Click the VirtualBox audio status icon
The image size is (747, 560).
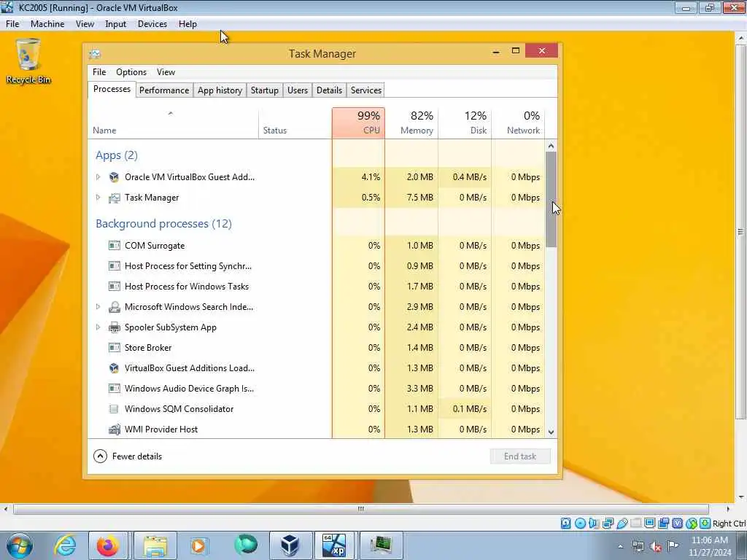(x=594, y=524)
